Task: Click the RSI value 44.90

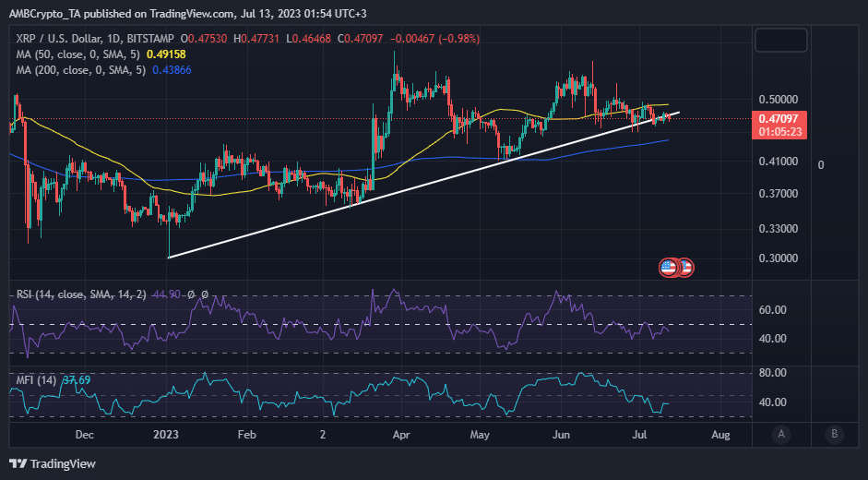Action: [x=163, y=294]
